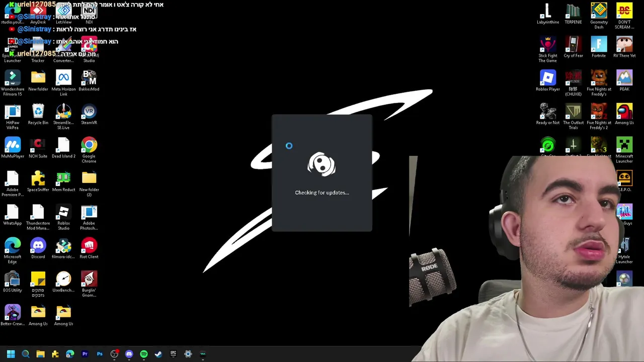This screenshot has width=644, height=362.
Task: Launch Discord from the desktop icon
Action: pyautogui.click(x=38, y=248)
